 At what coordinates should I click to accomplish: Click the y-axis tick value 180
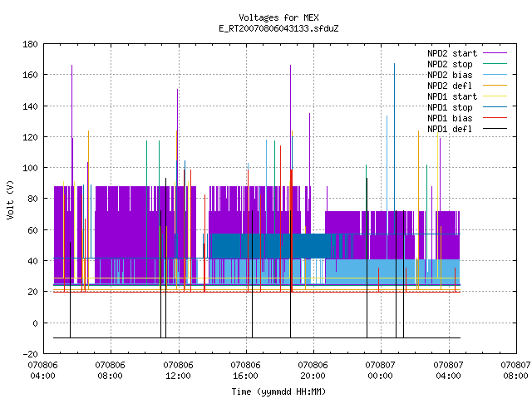coord(30,44)
